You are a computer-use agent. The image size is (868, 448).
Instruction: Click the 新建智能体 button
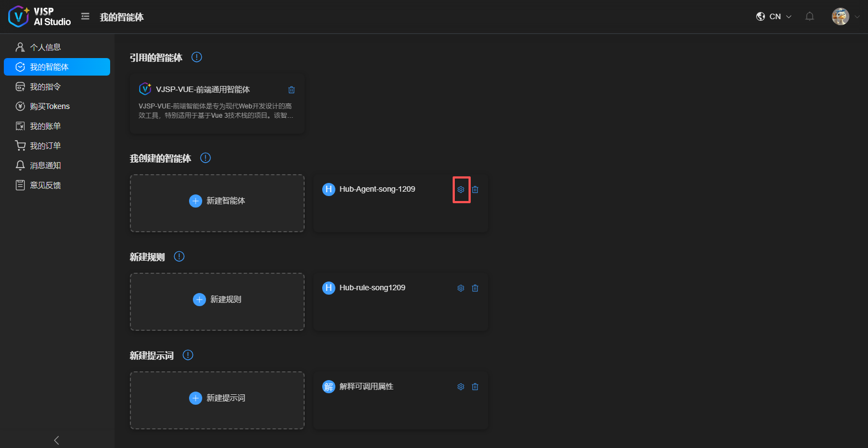pyautogui.click(x=218, y=201)
